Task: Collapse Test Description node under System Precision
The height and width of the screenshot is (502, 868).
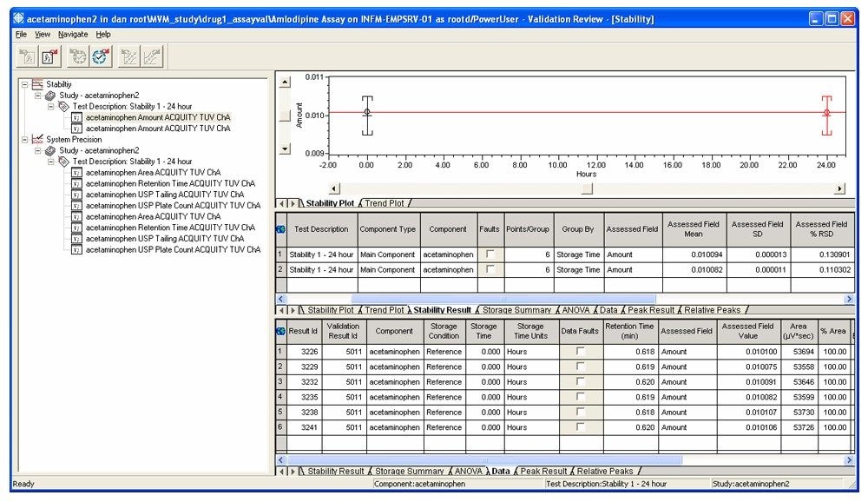Action: (x=51, y=162)
